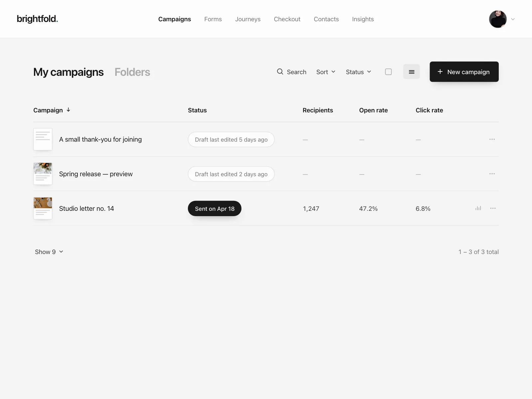Toggle the select-all campaigns checkbox

tap(388, 72)
